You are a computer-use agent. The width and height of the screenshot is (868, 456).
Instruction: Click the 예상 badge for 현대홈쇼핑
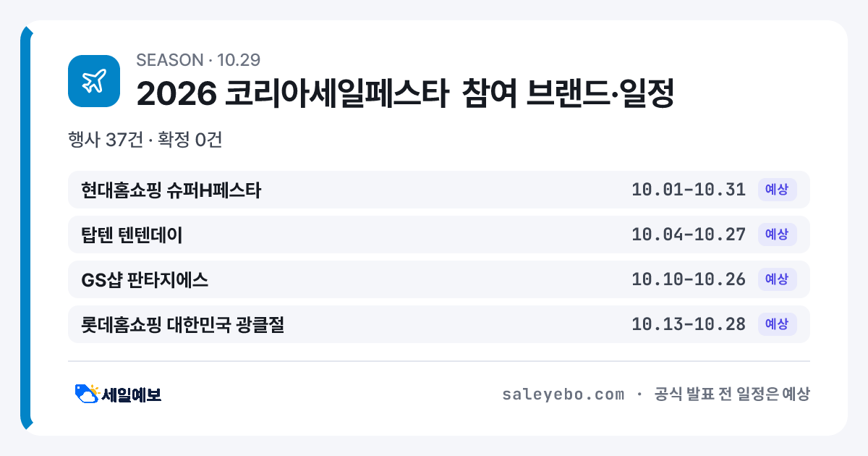click(x=777, y=190)
